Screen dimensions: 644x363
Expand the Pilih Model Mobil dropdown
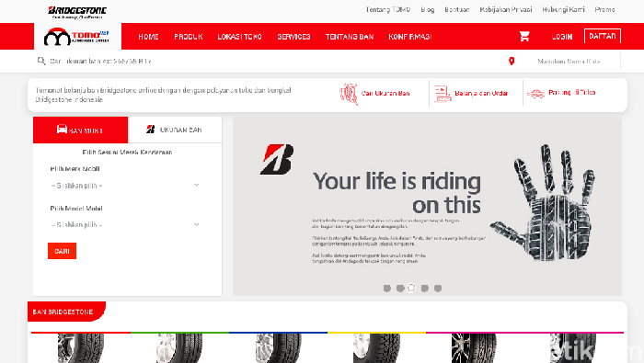[x=125, y=225]
